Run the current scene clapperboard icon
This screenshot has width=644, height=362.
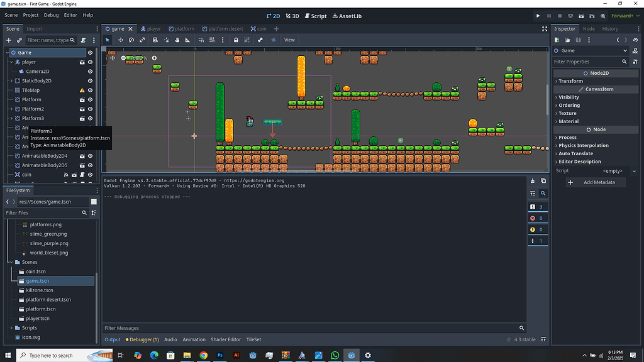coord(581,16)
